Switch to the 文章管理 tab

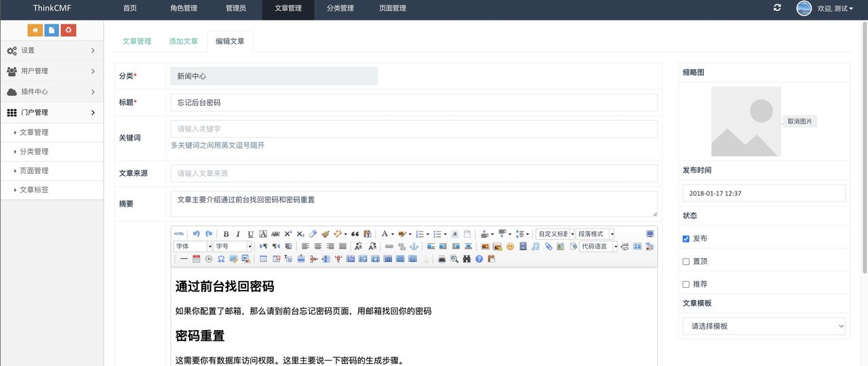[x=136, y=41]
